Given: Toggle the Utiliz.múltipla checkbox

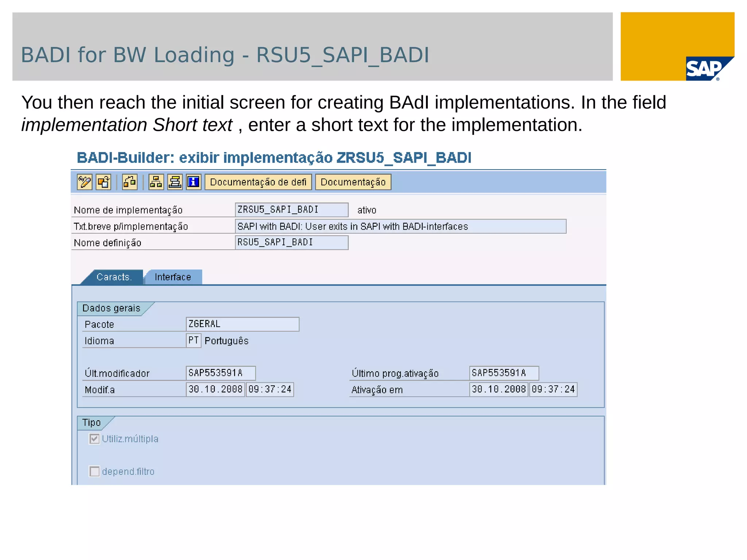Looking at the screenshot, I should (x=94, y=439).
